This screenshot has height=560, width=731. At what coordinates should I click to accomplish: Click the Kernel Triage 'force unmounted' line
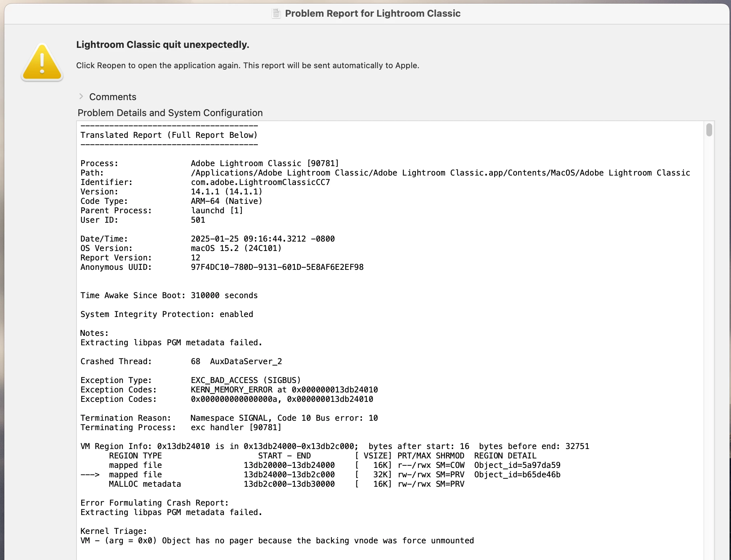277,541
